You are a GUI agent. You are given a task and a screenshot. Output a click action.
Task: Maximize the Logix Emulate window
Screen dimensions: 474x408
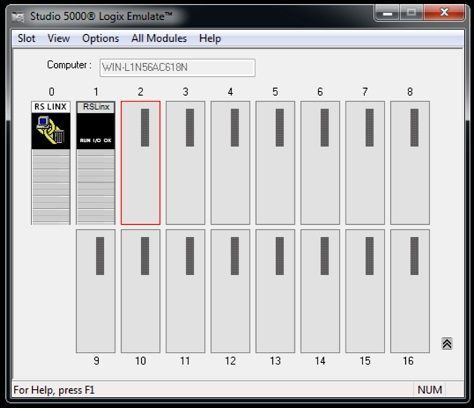click(412, 13)
